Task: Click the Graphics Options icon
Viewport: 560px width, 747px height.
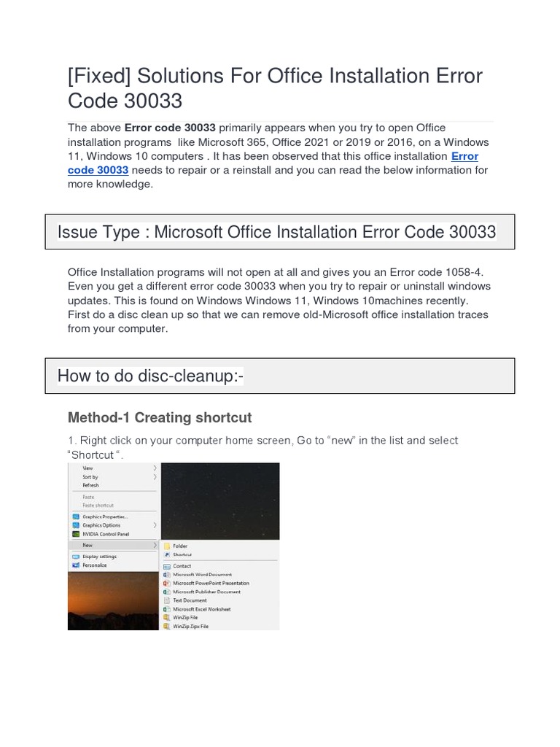Action: [x=76, y=525]
